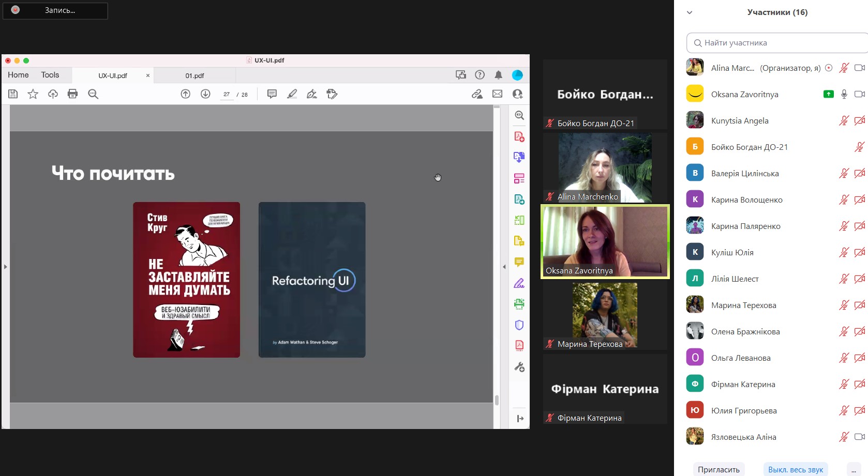Go to the next page with the down arrow
Image resolution: width=868 pixels, height=476 pixels.
pyautogui.click(x=205, y=94)
